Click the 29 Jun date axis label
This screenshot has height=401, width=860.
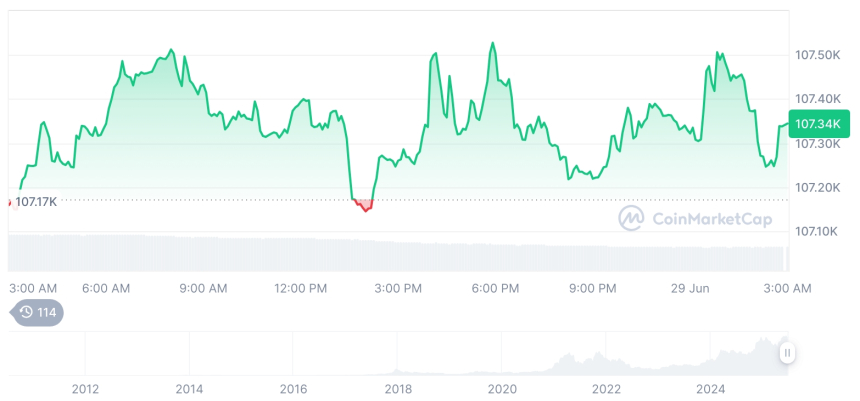[x=690, y=289]
